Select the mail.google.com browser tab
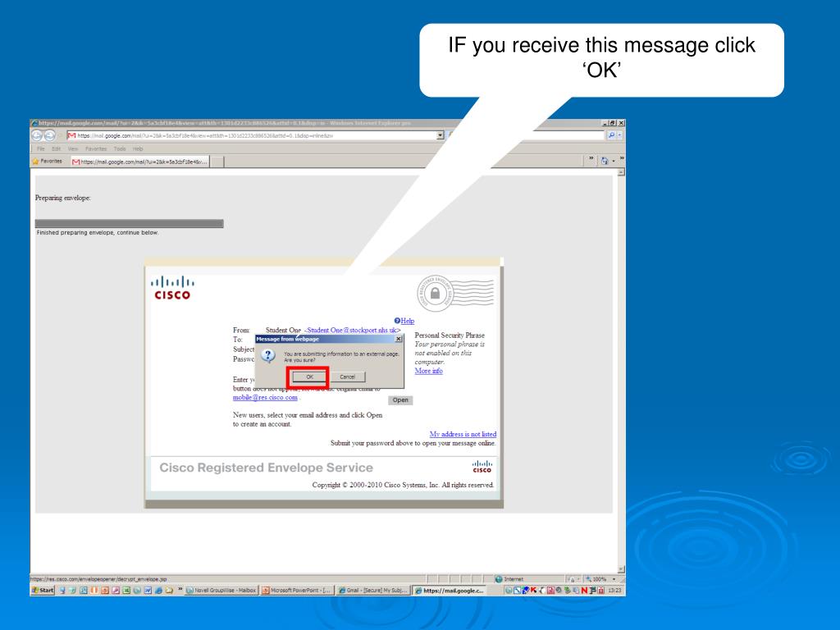The width and height of the screenshot is (840, 630). tap(139, 162)
